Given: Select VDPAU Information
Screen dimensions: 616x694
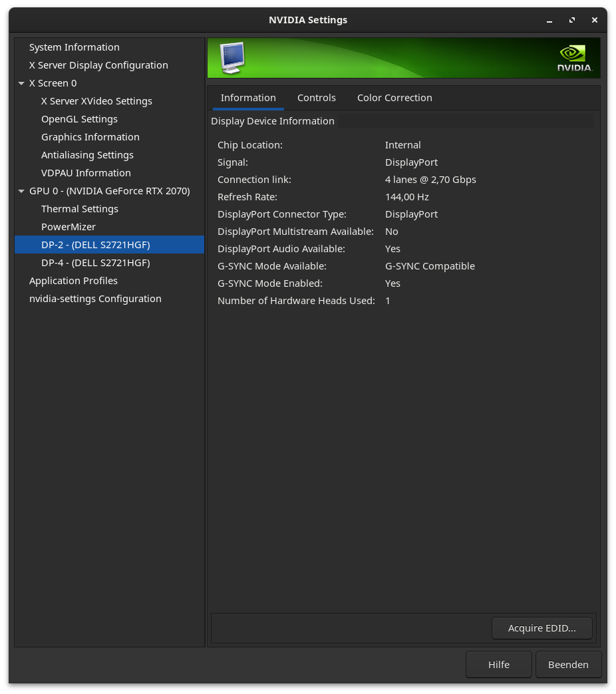Looking at the screenshot, I should tap(86, 173).
